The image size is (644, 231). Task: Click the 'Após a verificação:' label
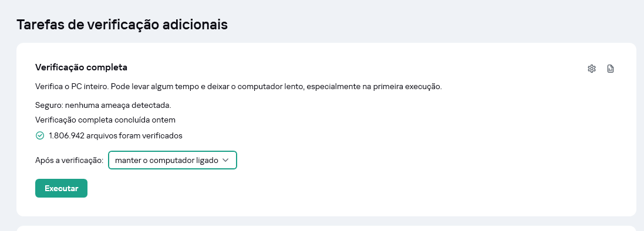pyautogui.click(x=69, y=161)
